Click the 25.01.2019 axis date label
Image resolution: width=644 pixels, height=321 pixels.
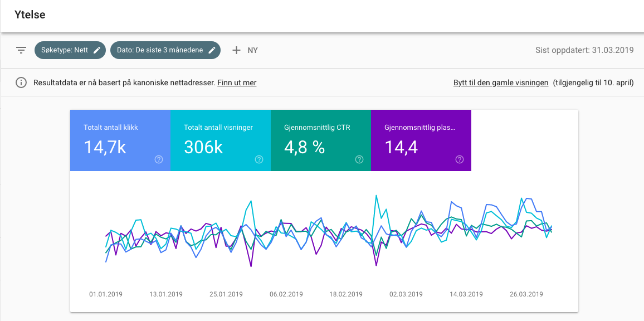[x=226, y=294]
